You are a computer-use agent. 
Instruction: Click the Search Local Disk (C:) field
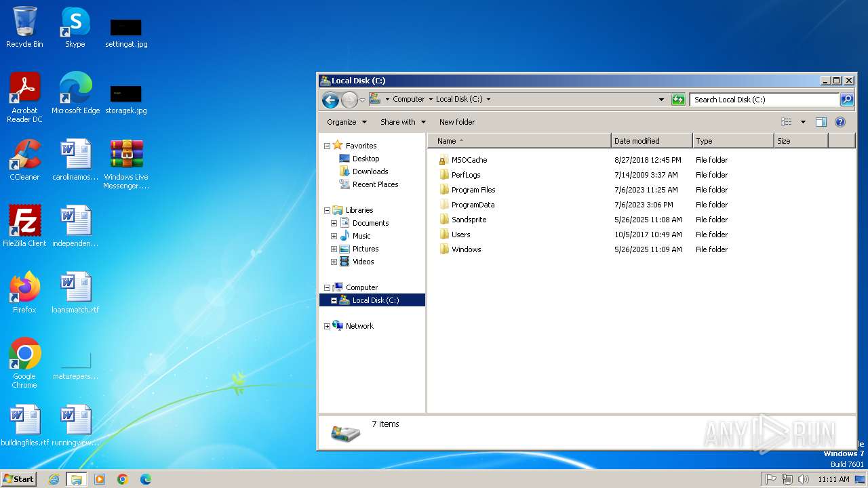(764, 100)
